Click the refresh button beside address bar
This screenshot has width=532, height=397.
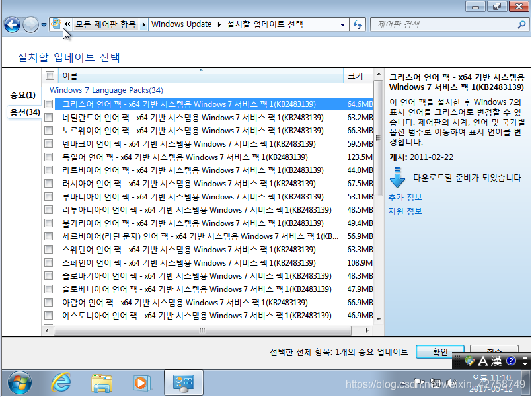[x=358, y=24]
